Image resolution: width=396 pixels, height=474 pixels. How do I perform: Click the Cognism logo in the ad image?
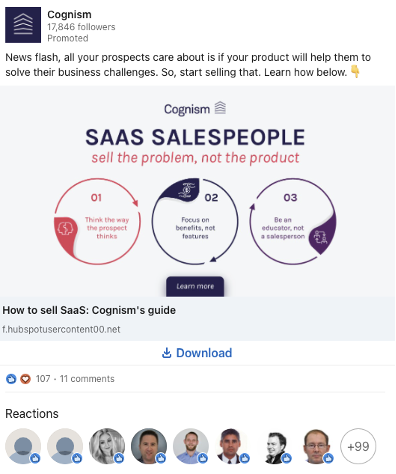pos(195,109)
